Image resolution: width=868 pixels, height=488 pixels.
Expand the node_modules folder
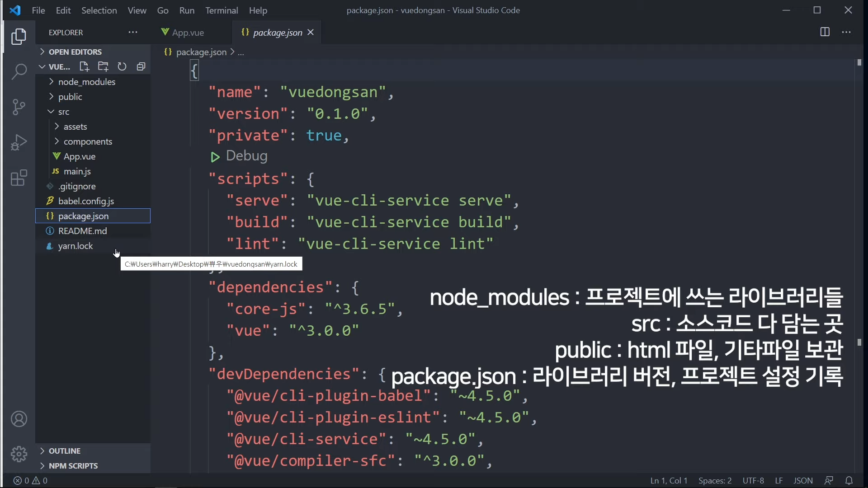(x=86, y=82)
